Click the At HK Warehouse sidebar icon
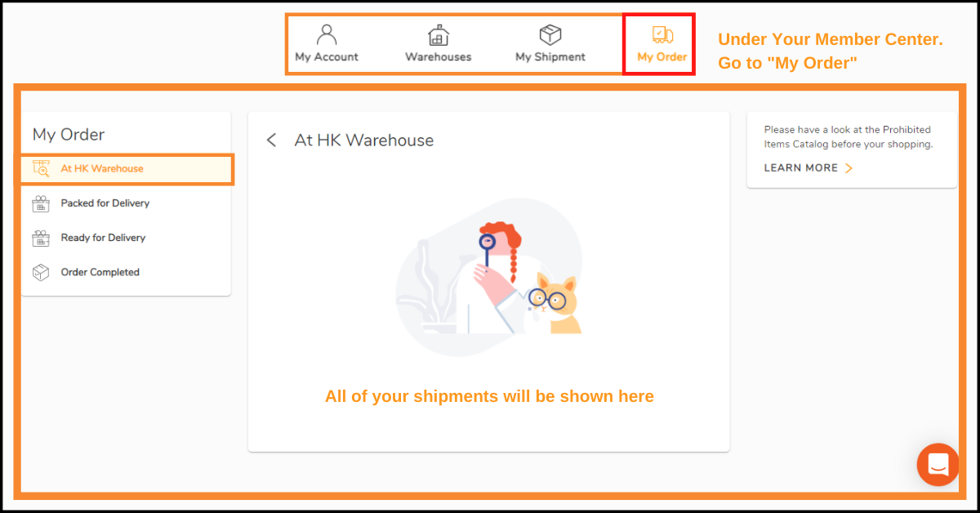Screen dimensions: 980x513 (x=41, y=168)
